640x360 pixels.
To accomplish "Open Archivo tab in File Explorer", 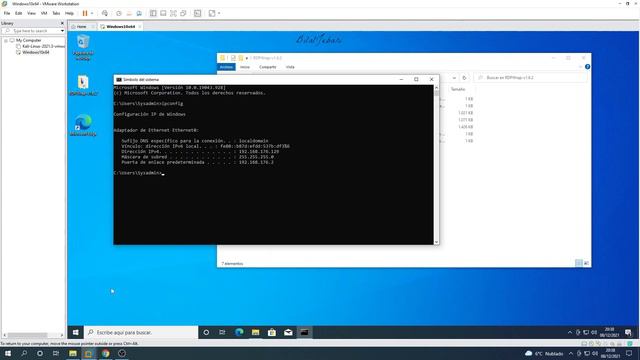I will coord(226,67).
